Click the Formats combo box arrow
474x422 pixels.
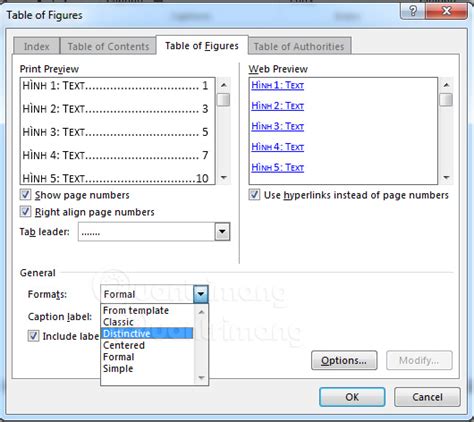[201, 294]
